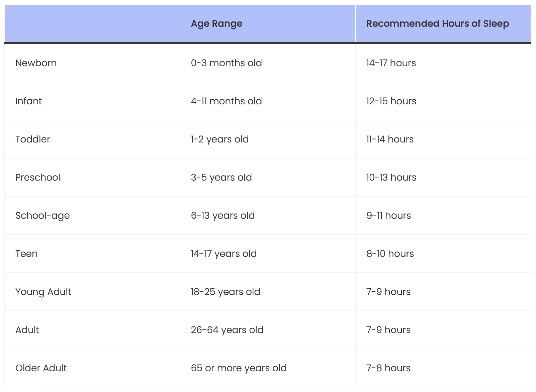
Task: Select the 14-17 years old cell
Action: [224, 254]
